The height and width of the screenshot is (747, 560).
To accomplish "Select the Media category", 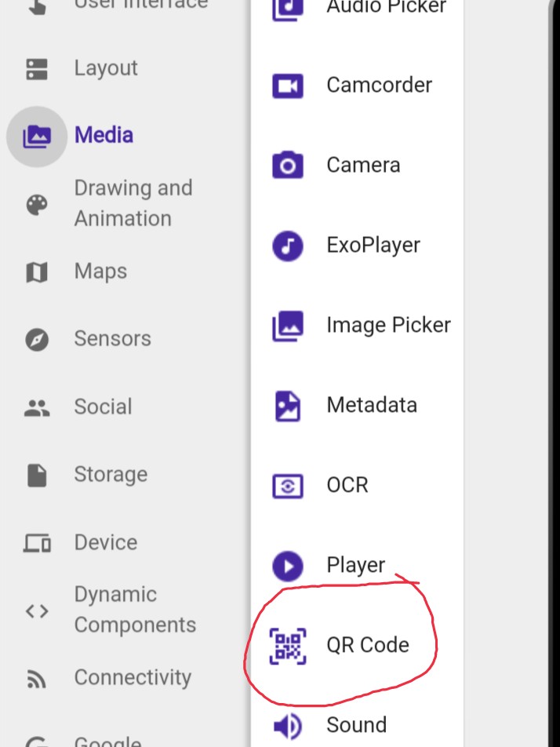I will click(x=104, y=135).
